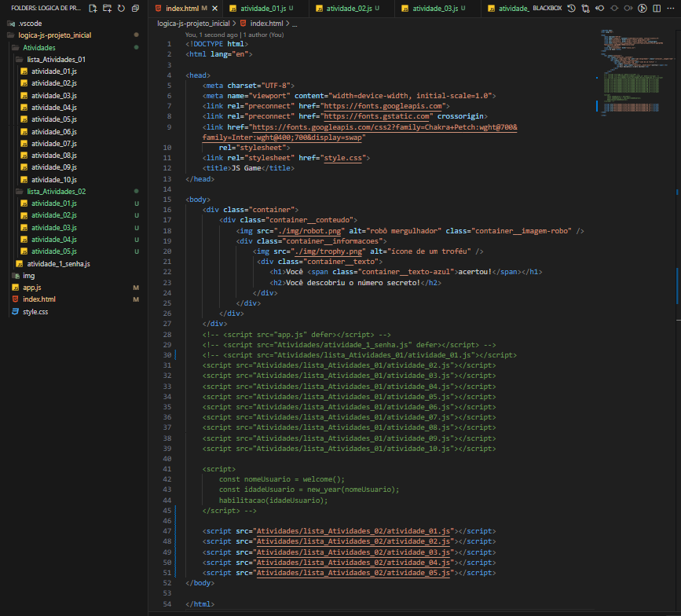This screenshot has width=681, height=616.
Task: Click the BLACKBOX toolbar button
Action: 549,8
